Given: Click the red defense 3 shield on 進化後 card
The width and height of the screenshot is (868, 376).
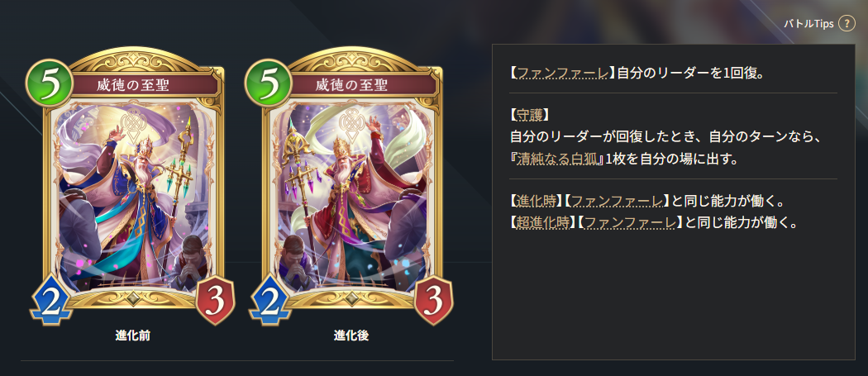Looking at the screenshot, I should [434, 300].
